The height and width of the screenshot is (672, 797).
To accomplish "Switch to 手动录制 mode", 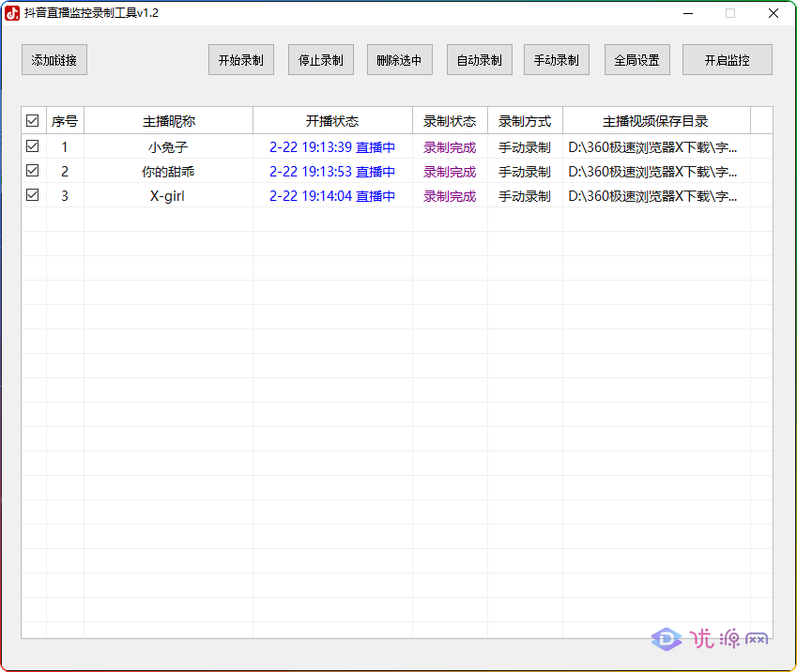I will pos(557,60).
